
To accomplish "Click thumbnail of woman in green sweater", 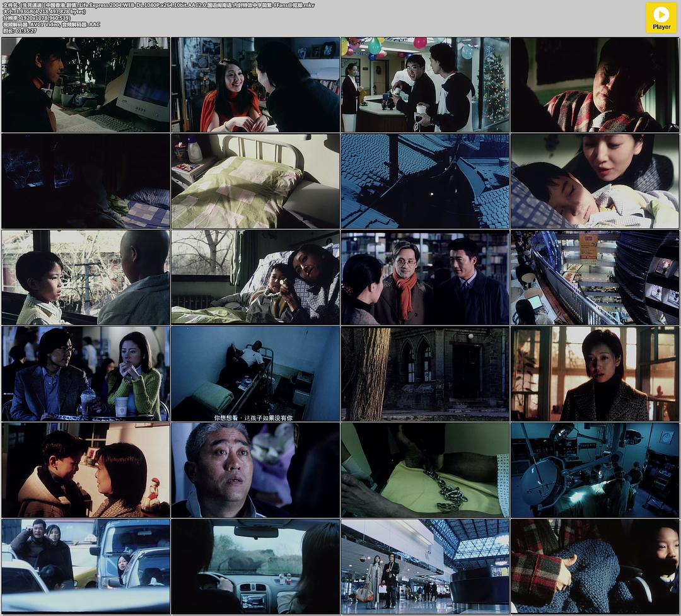I will click(x=86, y=373).
